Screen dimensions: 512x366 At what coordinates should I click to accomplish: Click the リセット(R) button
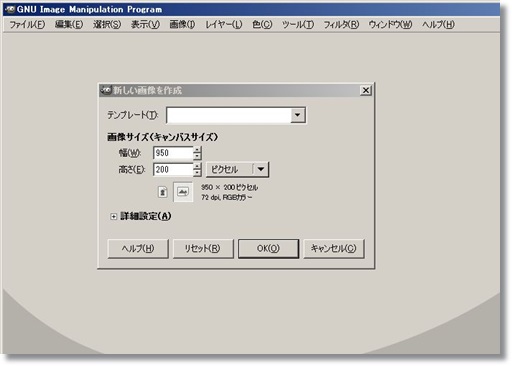[203, 248]
